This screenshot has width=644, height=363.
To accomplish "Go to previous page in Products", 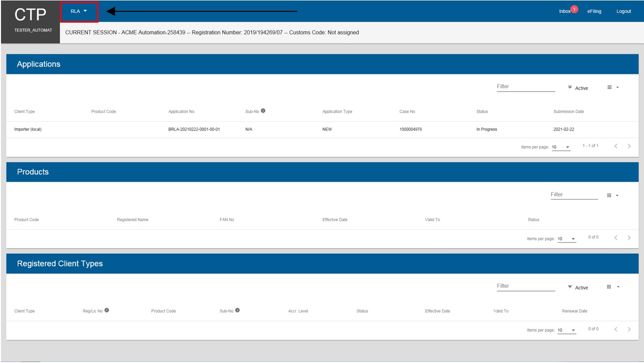I will (616, 238).
